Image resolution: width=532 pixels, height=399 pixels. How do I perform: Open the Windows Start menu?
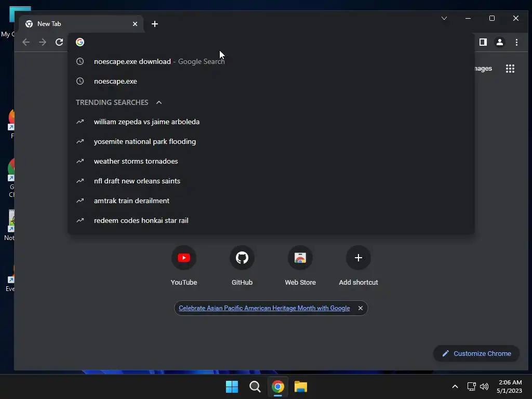click(x=232, y=387)
